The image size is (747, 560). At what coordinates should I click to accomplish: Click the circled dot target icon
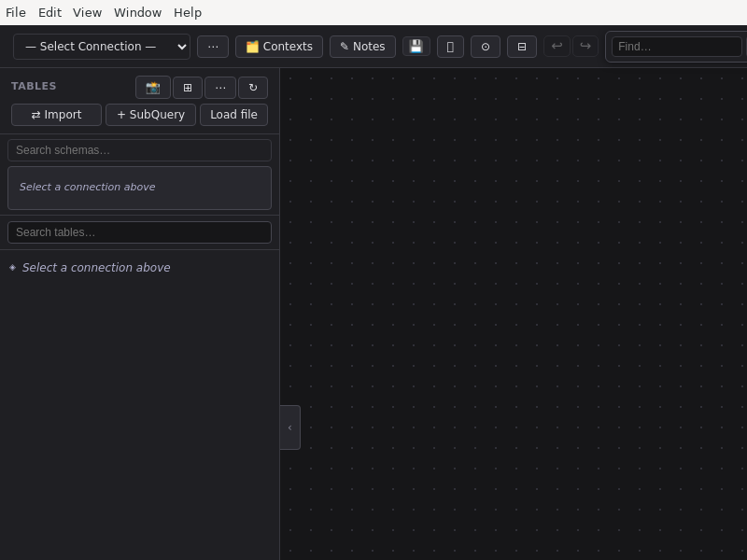[x=486, y=47]
